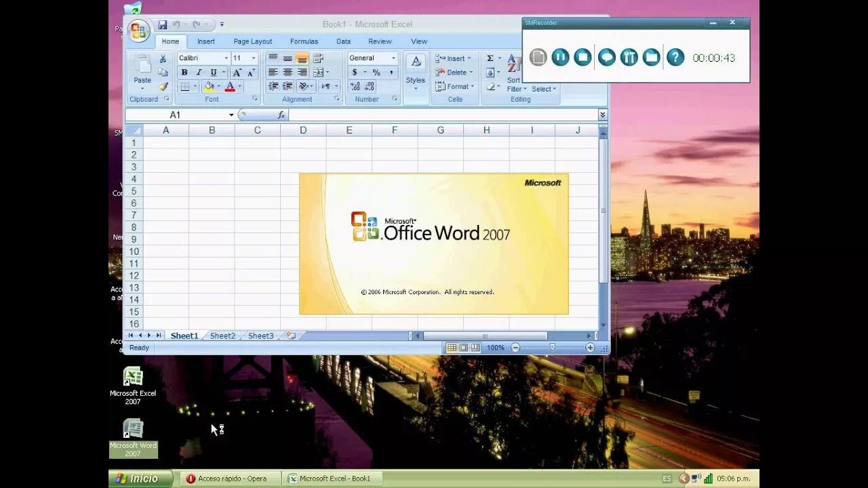868x488 pixels.
Task: Open the Sheet2 worksheet tab
Action: click(222, 335)
